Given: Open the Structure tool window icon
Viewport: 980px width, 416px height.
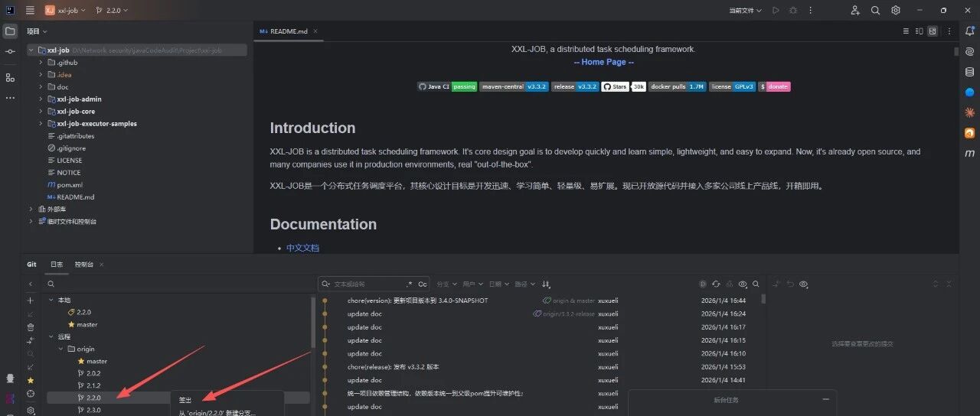Looking at the screenshot, I should point(10,77).
